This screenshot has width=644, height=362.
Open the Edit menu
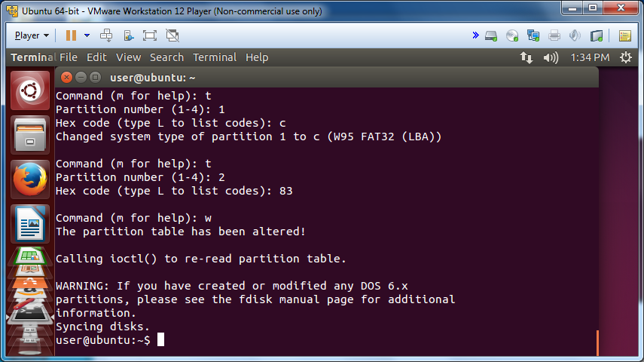(96, 57)
